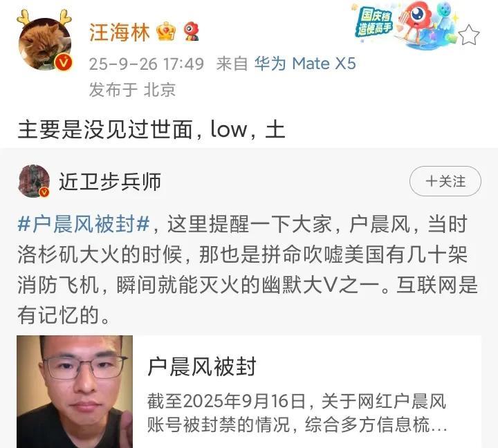Tap the gold crown membership badge
Viewport: 498px width, 448px height.
click(x=166, y=31)
